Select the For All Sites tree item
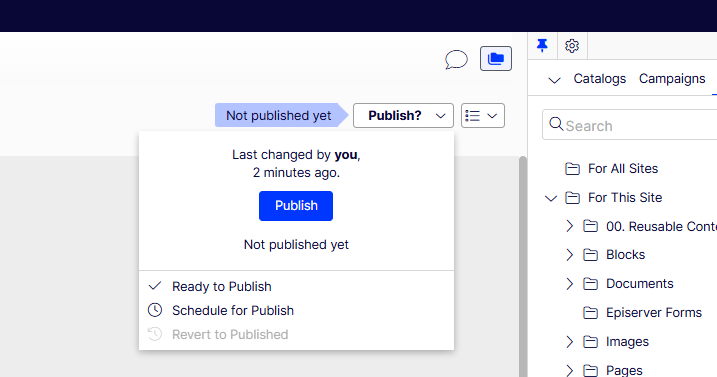Screen dimensions: 717x377 tap(623, 169)
